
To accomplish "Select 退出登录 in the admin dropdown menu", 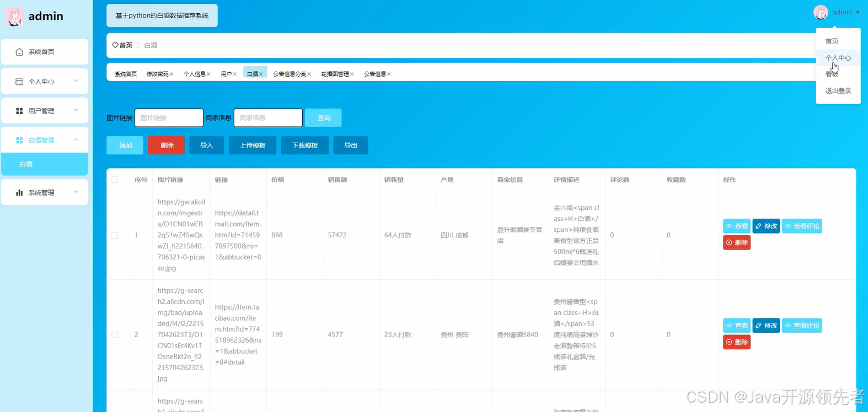I will pyautogui.click(x=838, y=91).
